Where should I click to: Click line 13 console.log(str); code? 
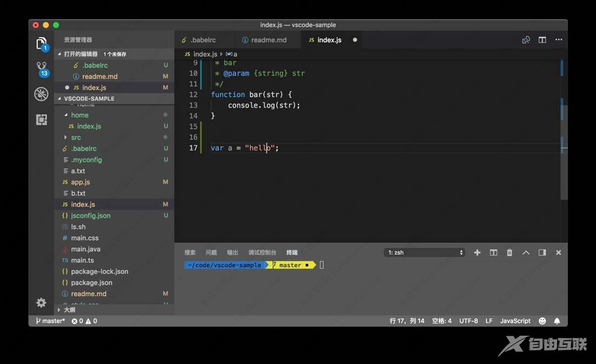(x=264, y=105)
